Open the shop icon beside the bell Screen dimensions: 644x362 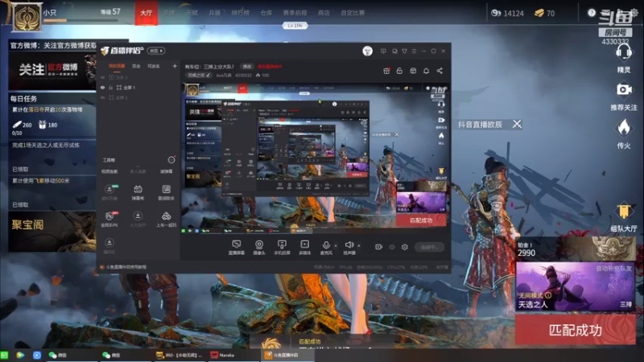413,71
